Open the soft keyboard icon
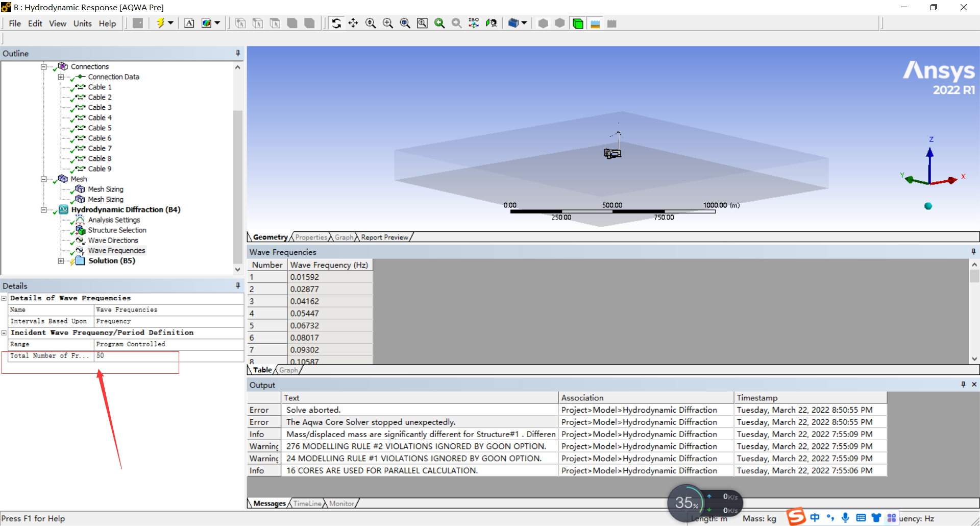 861,518
